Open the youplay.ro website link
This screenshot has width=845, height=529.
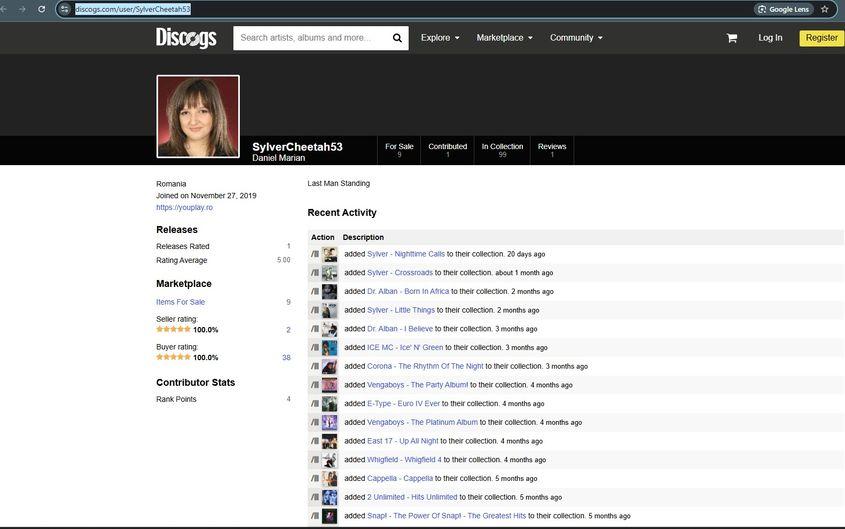(x=184, y=207)
